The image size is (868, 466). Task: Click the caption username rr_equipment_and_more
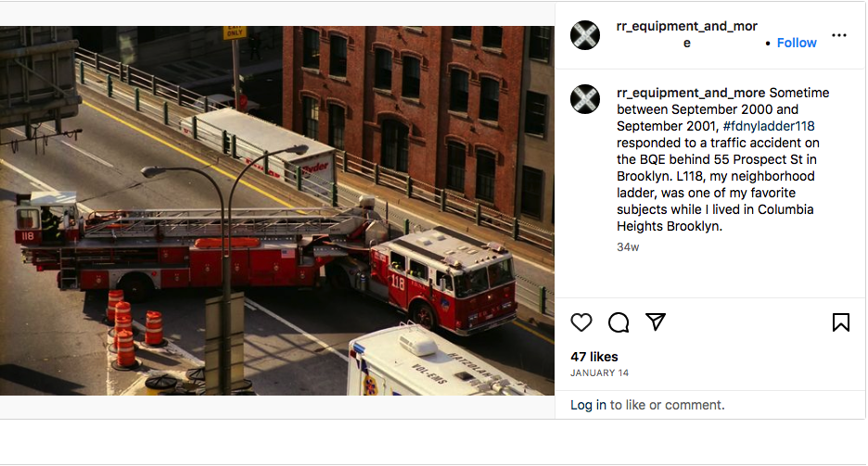point(691,93)
